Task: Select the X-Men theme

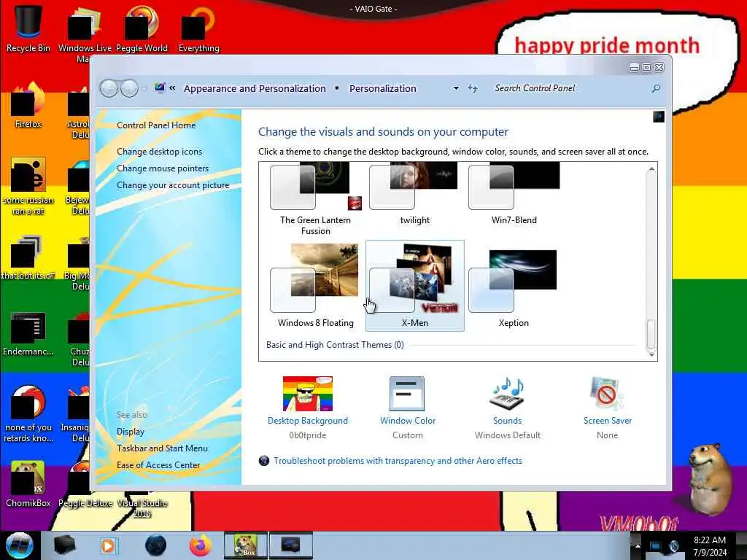Action: pyautogui.click(x=414, y=286)
